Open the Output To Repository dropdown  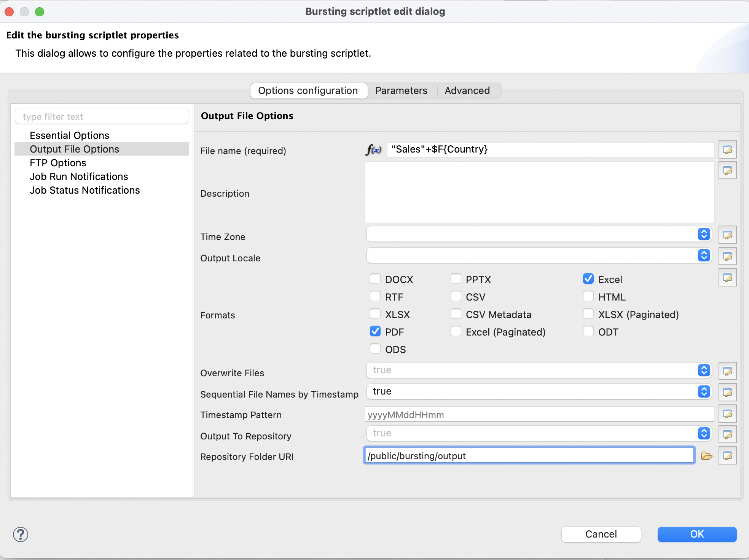pyautogui.click(x=539, y=434)
